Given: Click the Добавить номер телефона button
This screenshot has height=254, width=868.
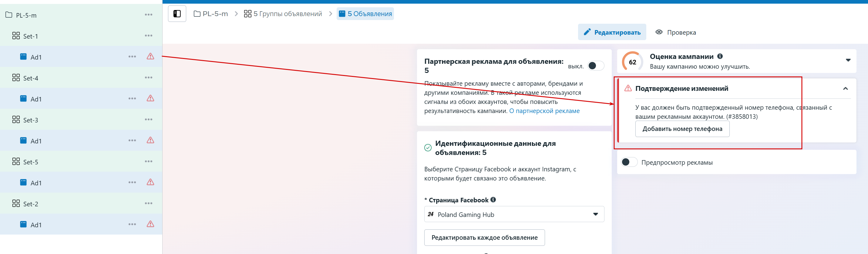Looking at the screenshot, I should 682,129.
